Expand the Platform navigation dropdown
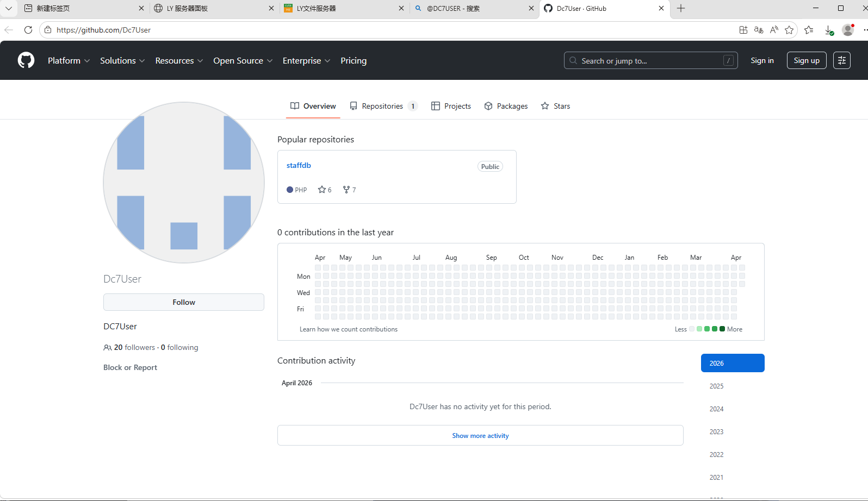Image resolution: width=868 pixels, height=501 pixels. (69, 60)
